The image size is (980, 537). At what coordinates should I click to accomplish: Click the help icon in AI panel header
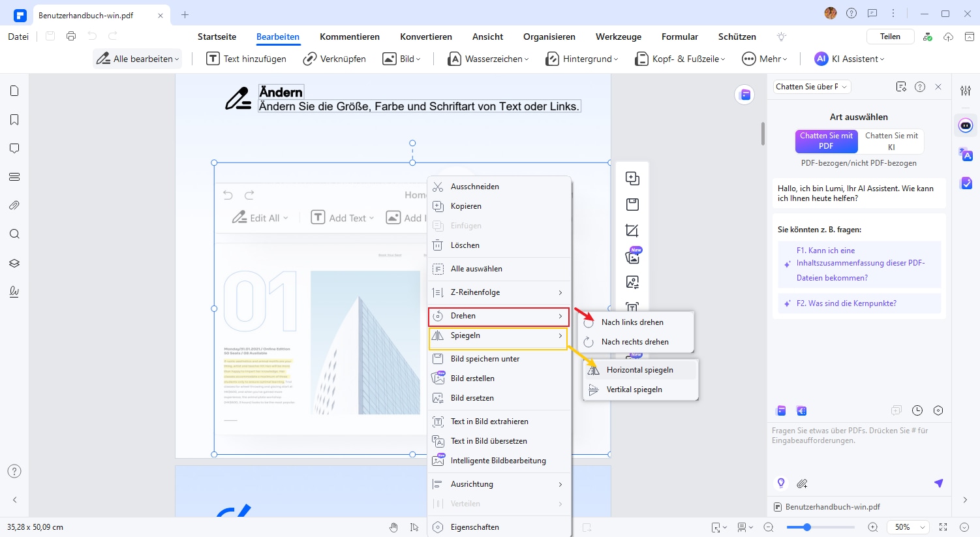(x=920, y=87)
